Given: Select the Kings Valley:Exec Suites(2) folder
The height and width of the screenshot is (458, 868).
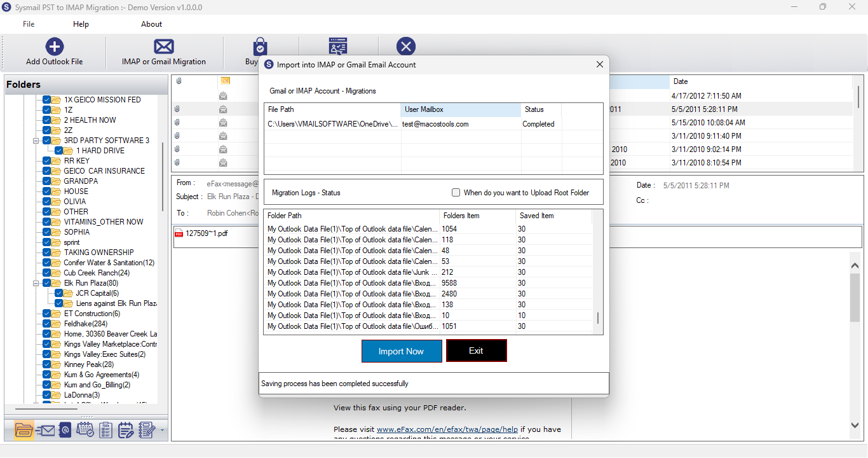Looking at the screenshot, I should (105, 354).
